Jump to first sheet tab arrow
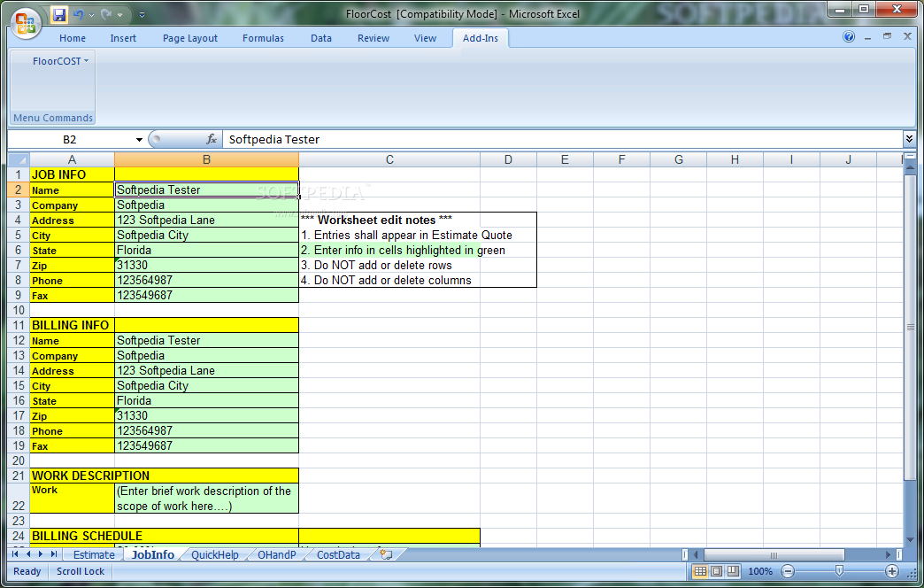924x588 pixels. (x=15, y=554)
